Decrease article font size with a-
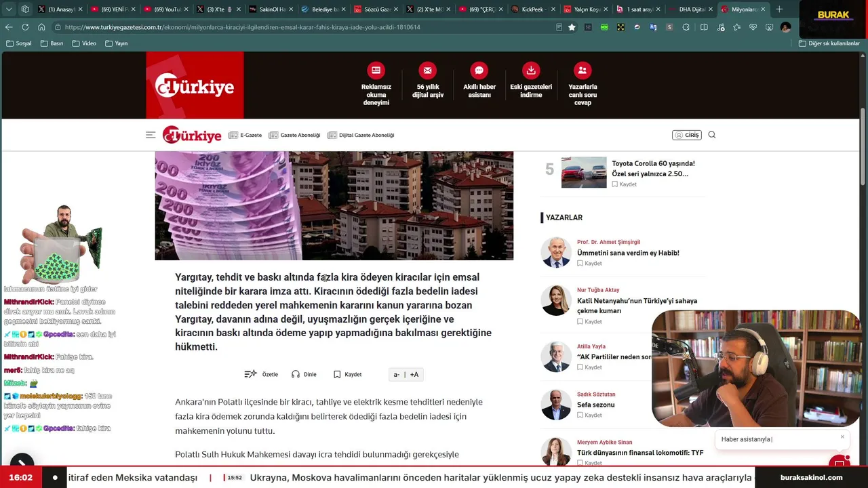 pos(397,374)
